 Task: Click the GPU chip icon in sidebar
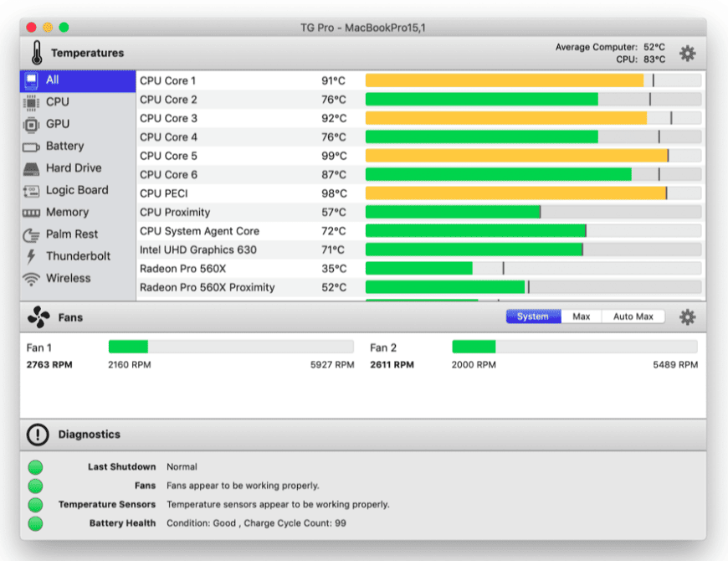coord(31,125)
